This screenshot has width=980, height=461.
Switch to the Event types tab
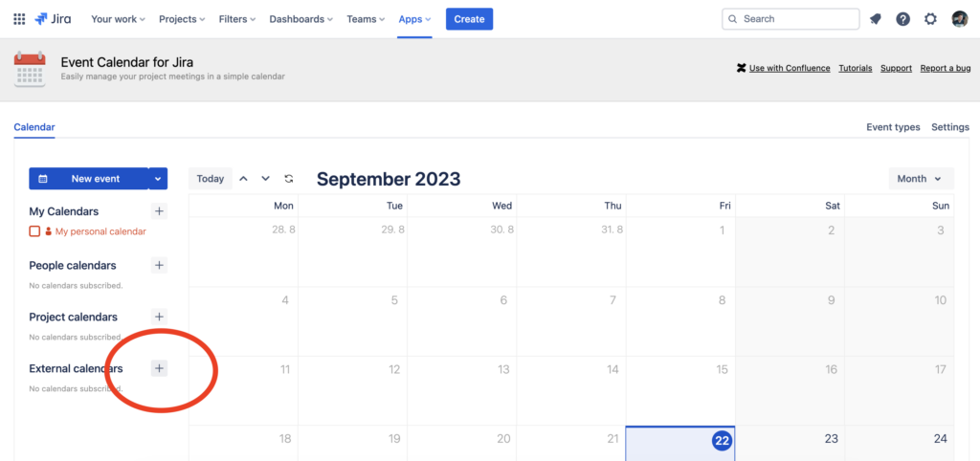click(x=893, y=127)
